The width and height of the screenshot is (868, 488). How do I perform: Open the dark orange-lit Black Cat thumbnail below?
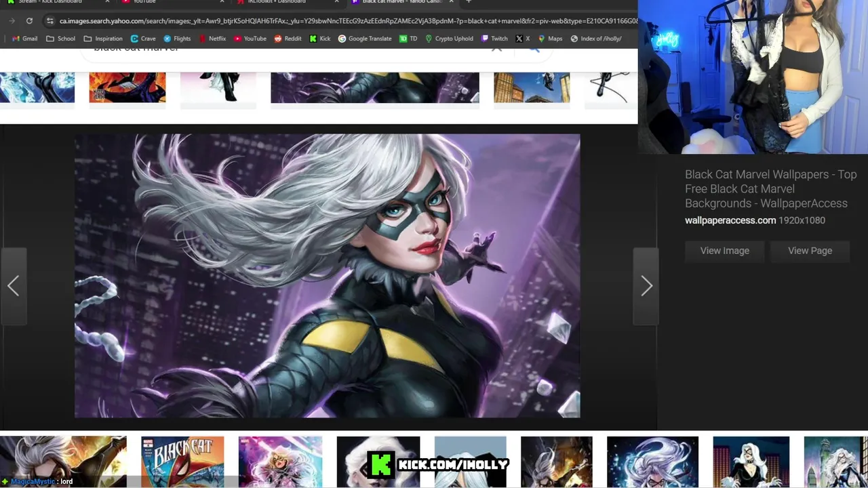(556, 462)
